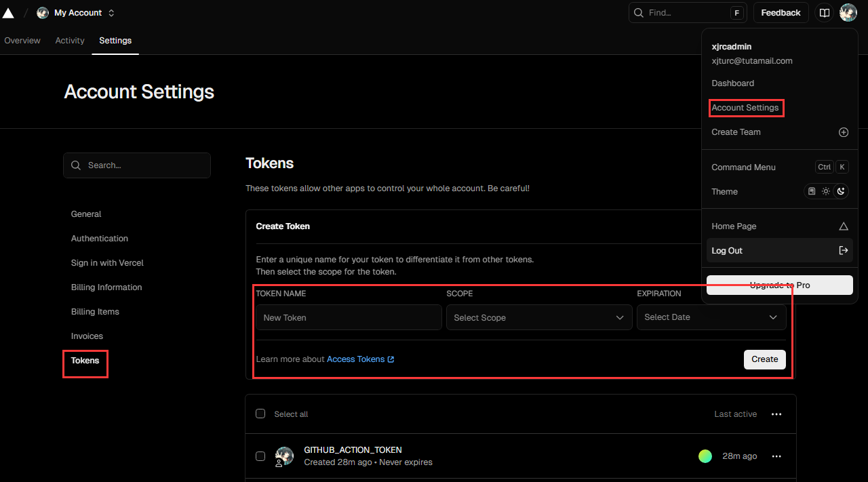
Task: Open the My Account team switcher
Action: point(77,13)
